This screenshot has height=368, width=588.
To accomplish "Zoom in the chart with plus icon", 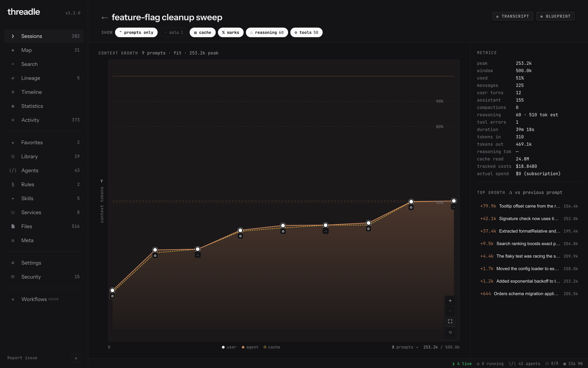I will (x=450, y=301).
